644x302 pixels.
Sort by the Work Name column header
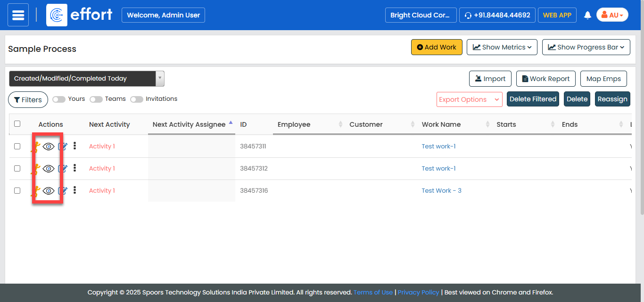[x=441, y=124]
